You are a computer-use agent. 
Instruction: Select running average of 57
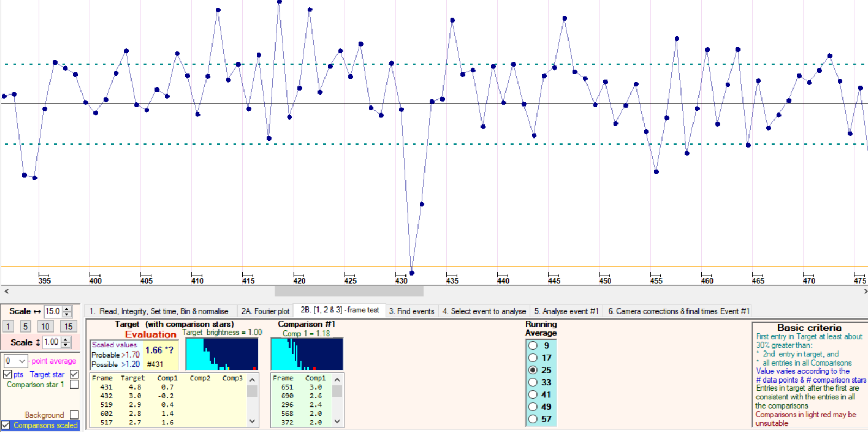(533, 419)
